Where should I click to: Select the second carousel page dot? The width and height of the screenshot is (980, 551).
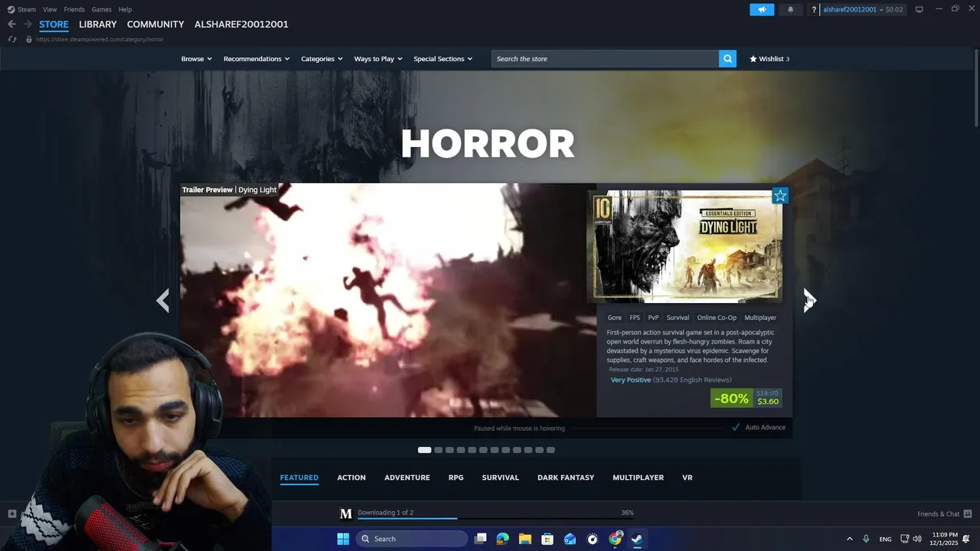(x=439, y=450)
